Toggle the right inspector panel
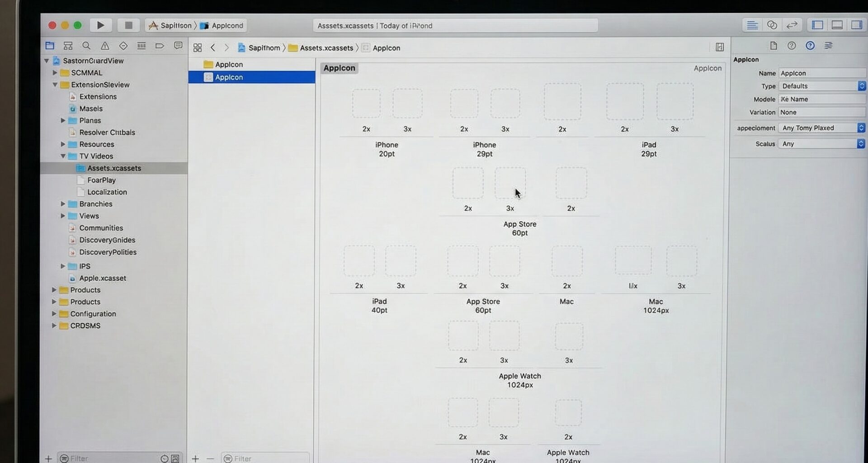The height and width of the screenshot is (463, 868). click(x=856, y=25)
